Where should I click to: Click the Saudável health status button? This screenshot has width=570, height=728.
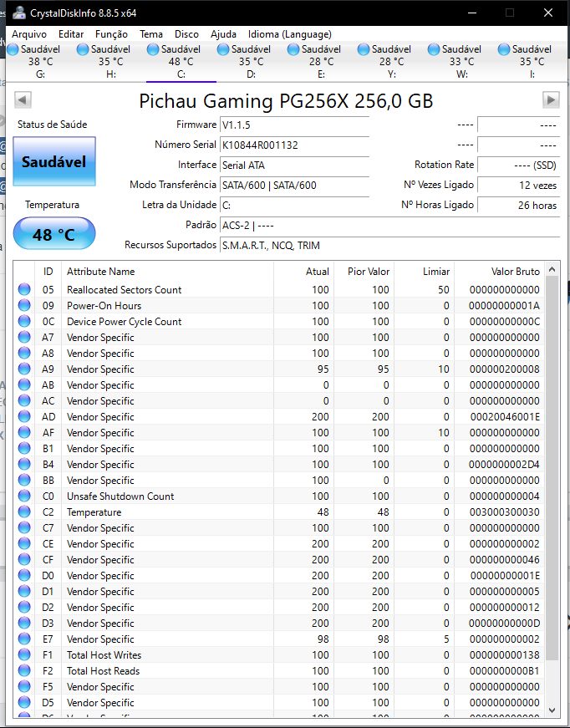coord(54,161)
